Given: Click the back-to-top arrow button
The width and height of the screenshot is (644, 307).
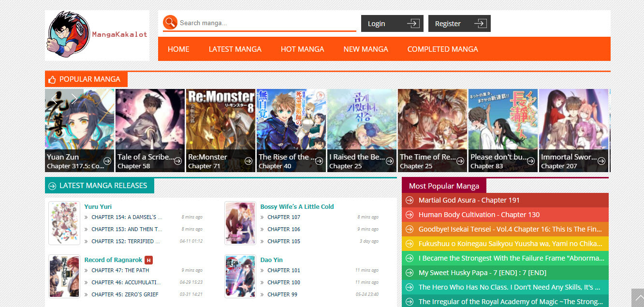Looking at the screenshot, I should (x=638, y=298).
